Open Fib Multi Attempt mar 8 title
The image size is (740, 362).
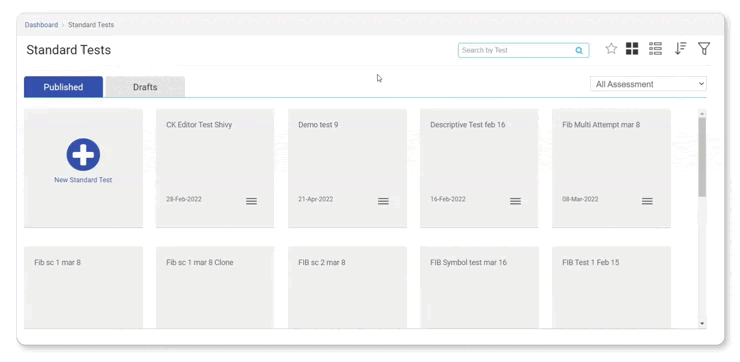[601, 125]
